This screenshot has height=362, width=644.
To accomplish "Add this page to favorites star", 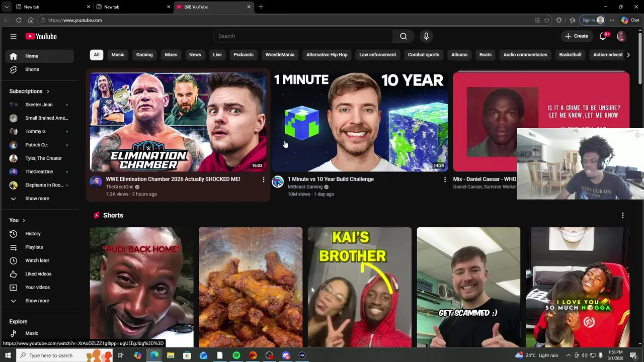I will (x=547, y=20).
